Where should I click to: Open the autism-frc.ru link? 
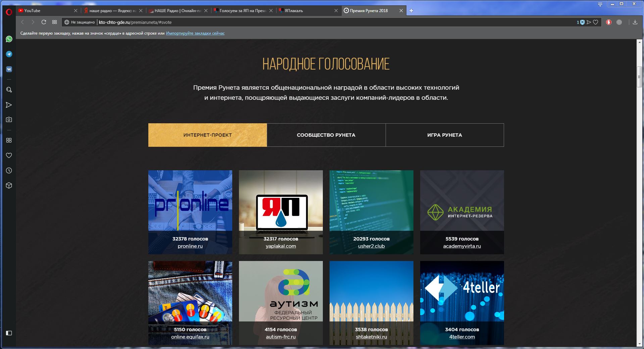coord(281,337)
